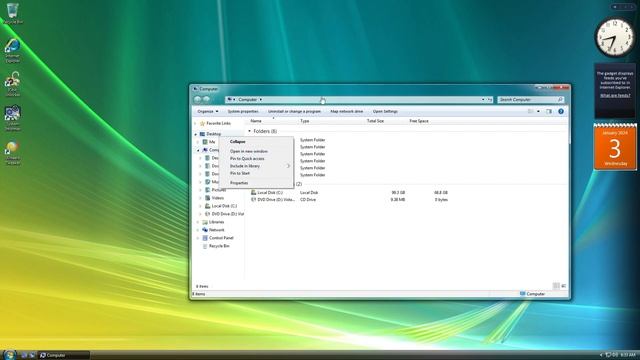Toggle the preview pane icon in the toolbar
This screenshot has width=640, height=360.
coord(549,111)
